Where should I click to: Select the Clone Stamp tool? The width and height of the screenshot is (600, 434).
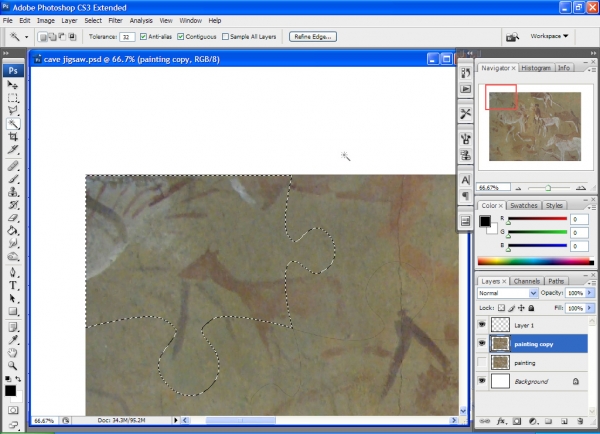13,192
